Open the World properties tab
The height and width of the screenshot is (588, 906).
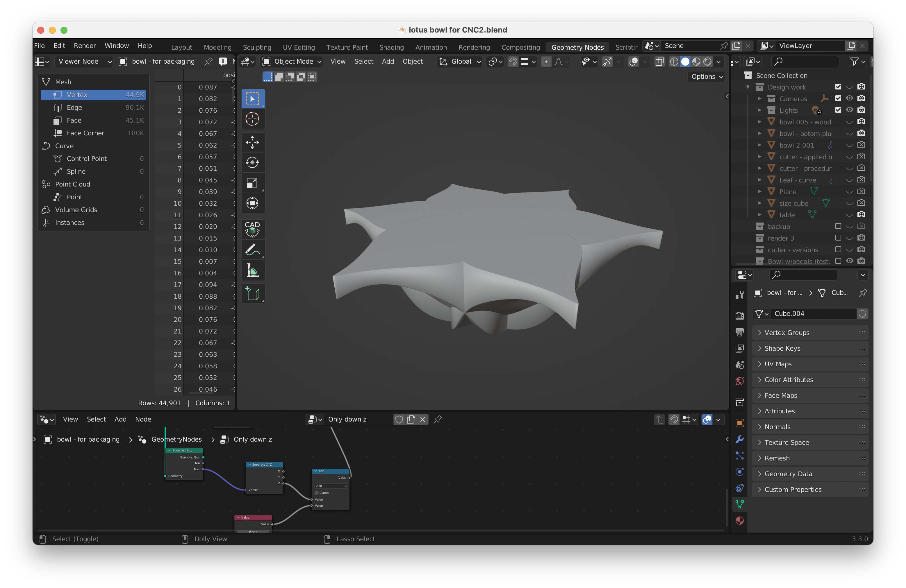pos(739,381)
